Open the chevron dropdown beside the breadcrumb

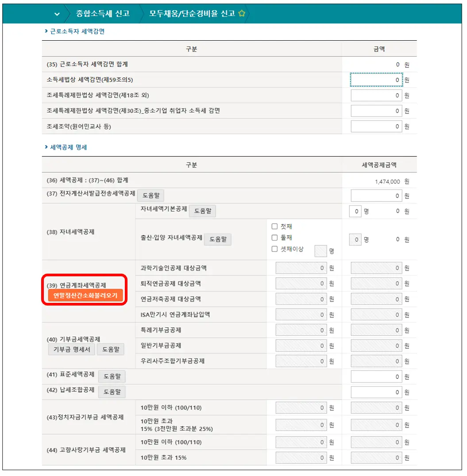pyautogui.click(x=56, y=14)
